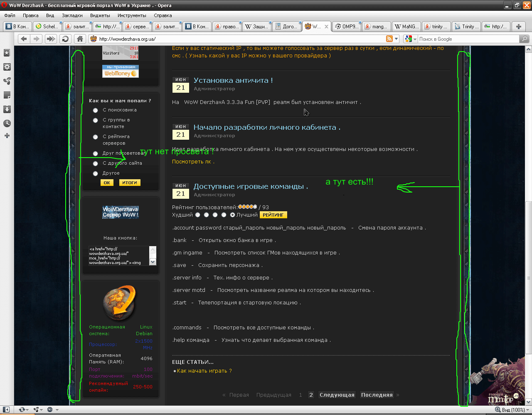Open the Downloads panel icon
532x415 pixels.
(x=7, y=109)
